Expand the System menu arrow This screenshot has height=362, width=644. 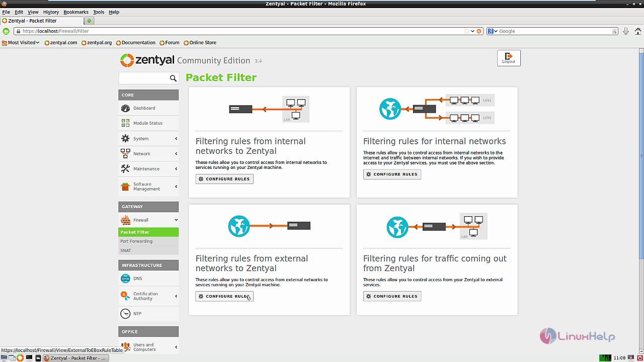click(176, 138)
